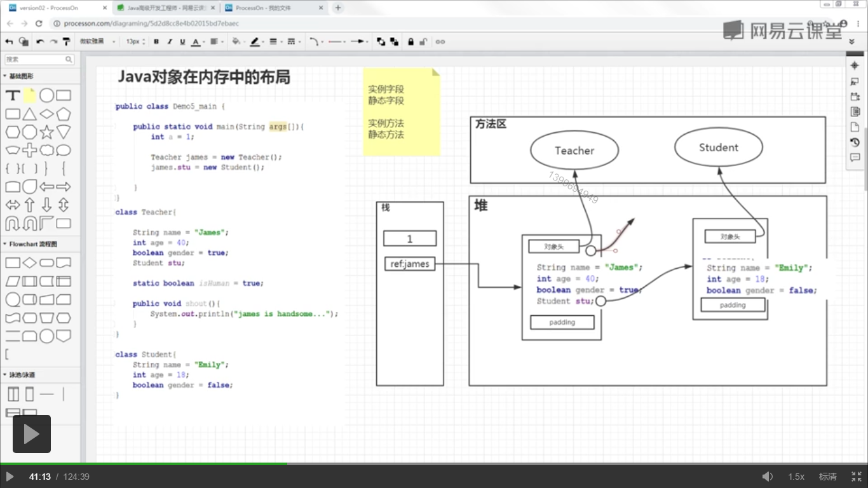The height and width of the screenshot is (488, 868).
Task: Select the cloud shape
Action: 46,151
